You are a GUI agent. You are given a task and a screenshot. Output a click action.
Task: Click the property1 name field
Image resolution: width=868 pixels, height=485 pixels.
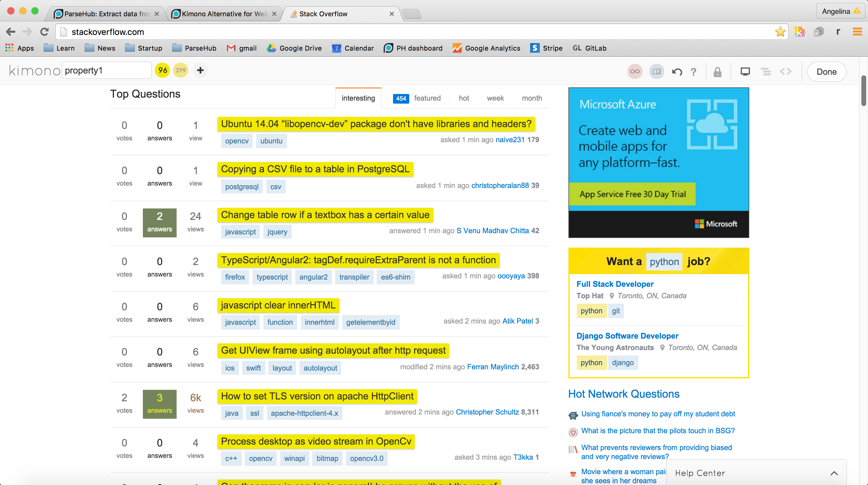[x=106, y=70]
